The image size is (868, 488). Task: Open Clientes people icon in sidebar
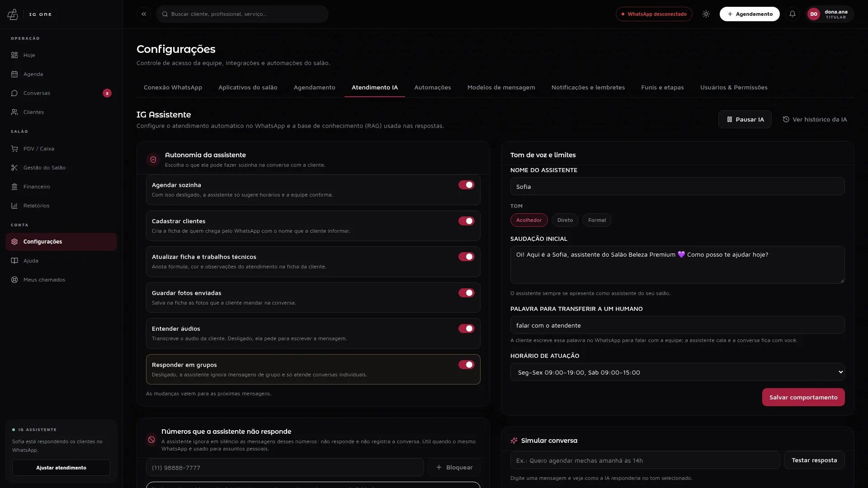[x=14, y=112]
